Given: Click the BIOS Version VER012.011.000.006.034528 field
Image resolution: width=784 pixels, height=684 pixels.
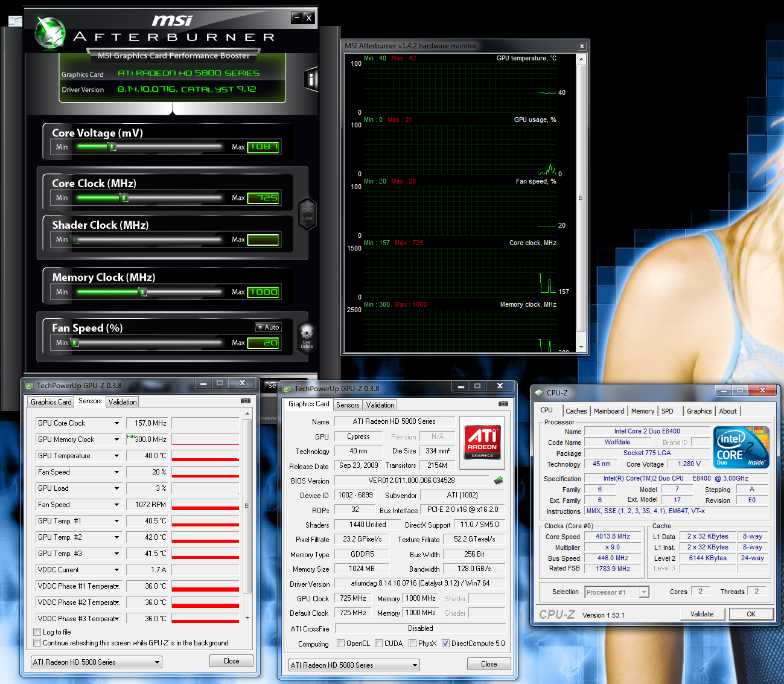Looking at the screenshot, I should 412,481.
